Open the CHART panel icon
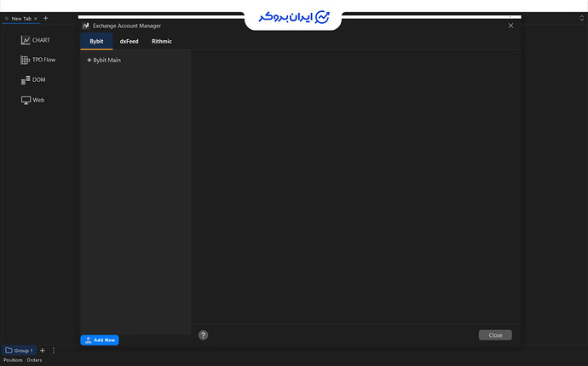Image resolution: width=588 pixels, height=366 pixels. [x=26, y=40]
